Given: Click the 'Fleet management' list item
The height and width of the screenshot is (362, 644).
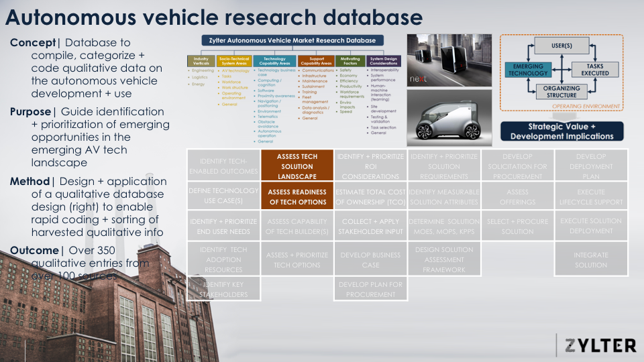Looking at the screenshot, I should (315, 99).
